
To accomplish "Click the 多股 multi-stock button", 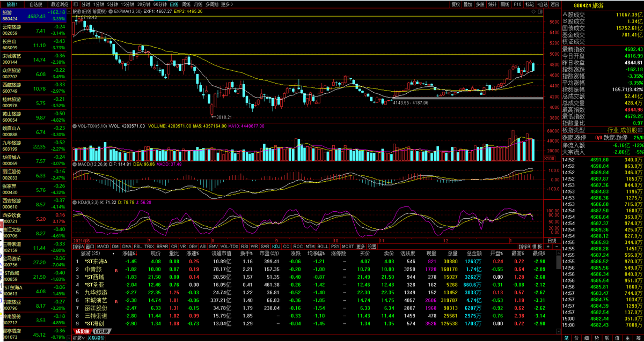I will pyautogui.click(x=480, y=4).
